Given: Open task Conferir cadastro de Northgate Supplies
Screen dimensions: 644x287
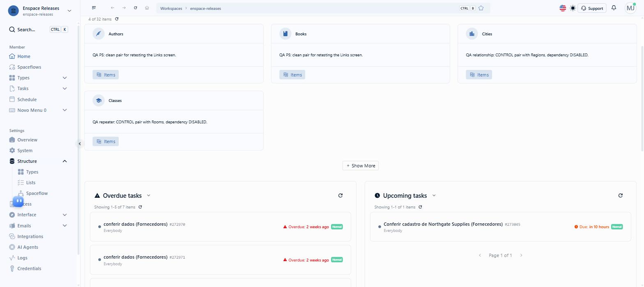Looking at the screenshot, I should 501,227.
